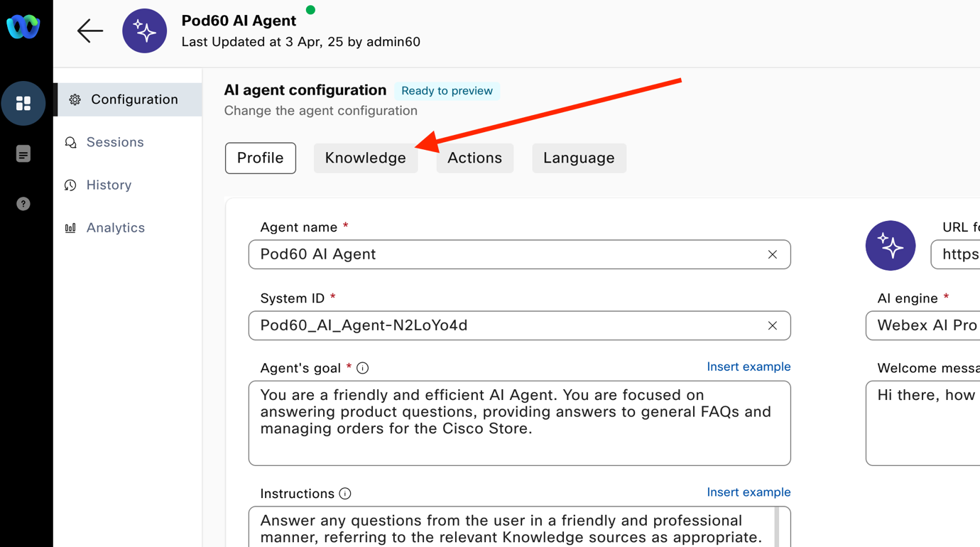This screenshot has height=547, width=980.
Task: Click the Webex logo icon
Action: (23, 27)
